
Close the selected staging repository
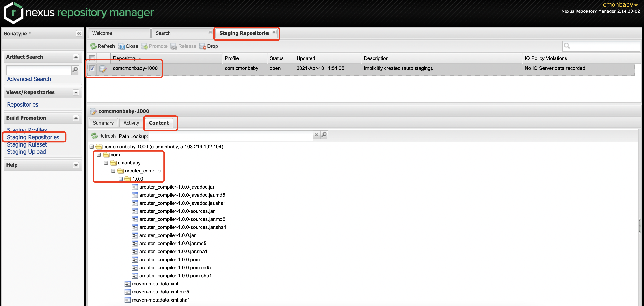(x=128, y=46)
